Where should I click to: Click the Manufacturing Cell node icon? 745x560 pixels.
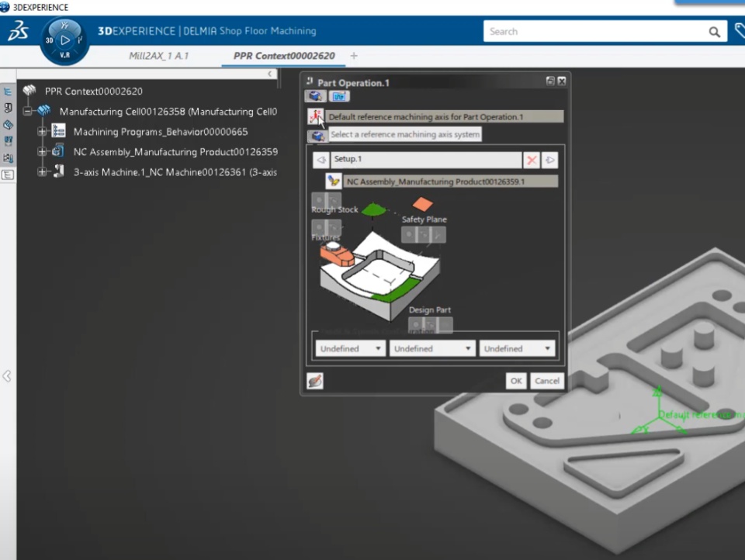(x=44, y=111)
